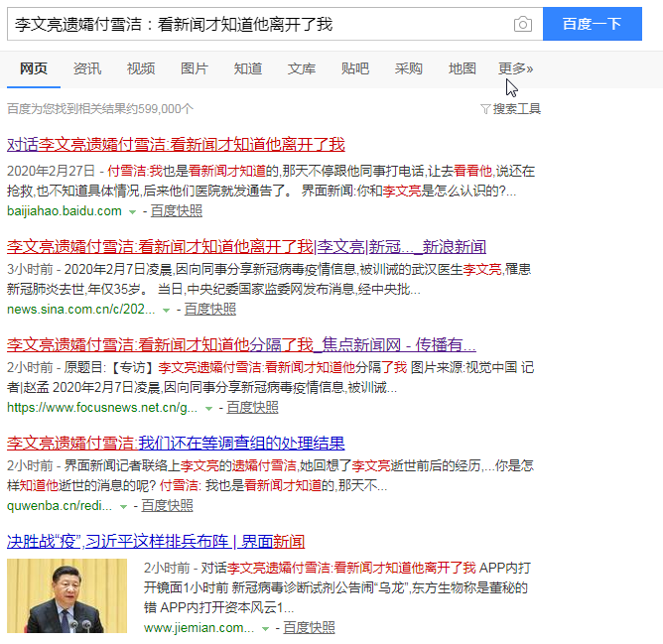Click the 百度一下 search button
663x644 pixels.
click(x=592, y=24)
